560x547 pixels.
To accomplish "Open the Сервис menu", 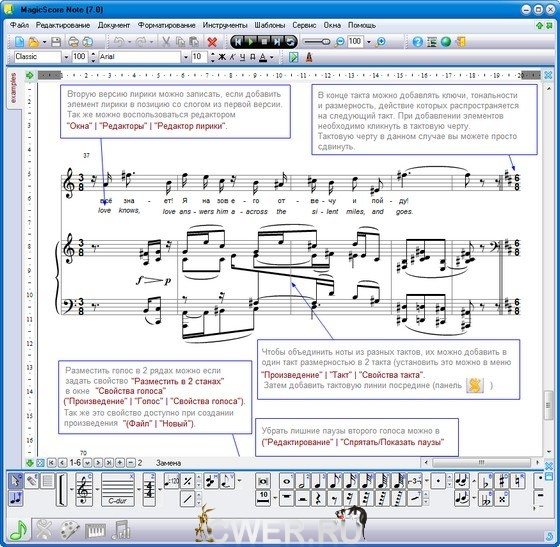I will 304,25.
